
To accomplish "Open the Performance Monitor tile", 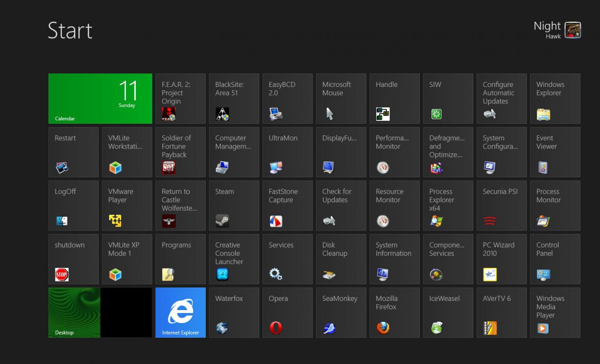I will pos(395,152).
